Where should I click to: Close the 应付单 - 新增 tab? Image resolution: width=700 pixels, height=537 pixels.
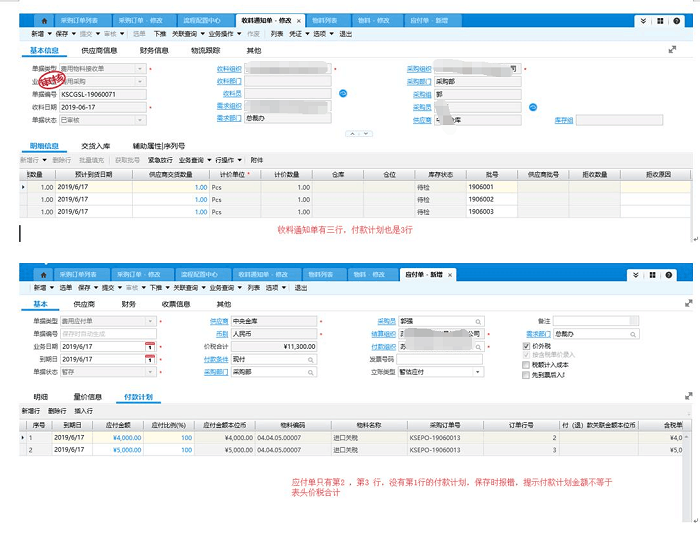tap(449, 274)
